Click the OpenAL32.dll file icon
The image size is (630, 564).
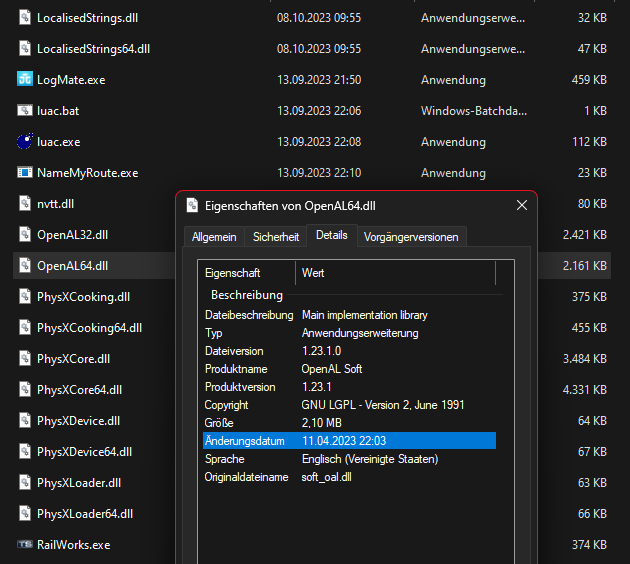pyautogui.click(x=25, y=235)
